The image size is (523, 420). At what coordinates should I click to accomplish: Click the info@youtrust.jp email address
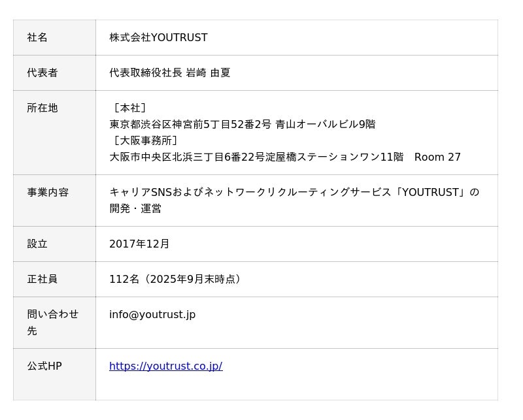point(152,315)
